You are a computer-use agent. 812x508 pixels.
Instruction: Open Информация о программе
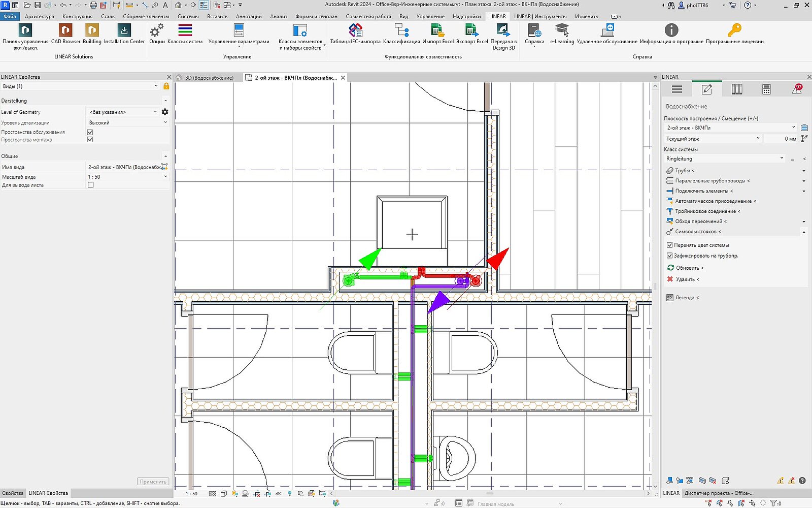[x=671, y=31]
